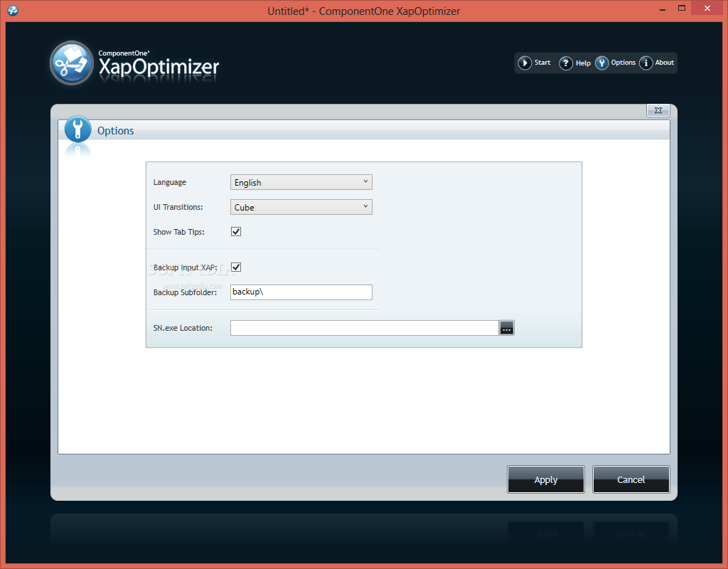This screenshot has height=569, width=728.
Task: Click the large Options wrench panel icon
Action: [77, 129]
